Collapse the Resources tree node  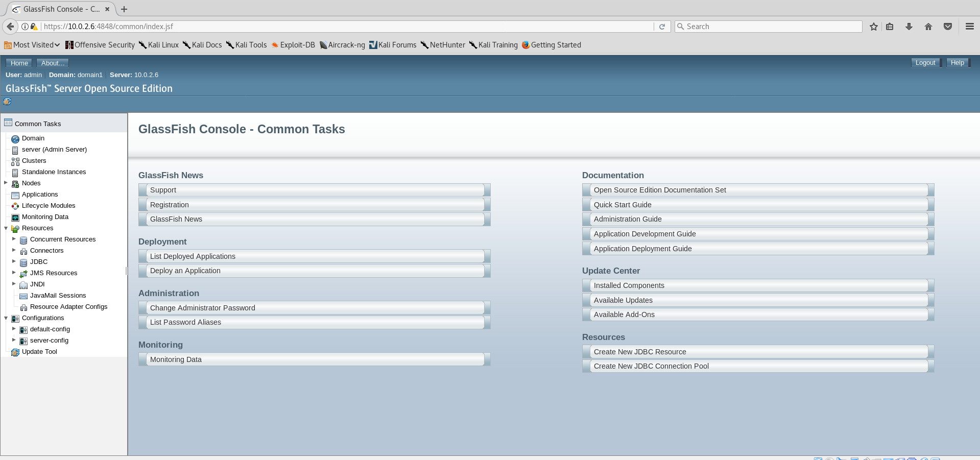pos(6,228)
